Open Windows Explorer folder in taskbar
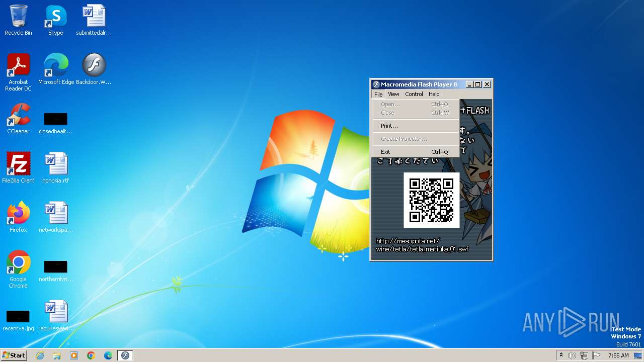Image resolution: width=644 pixels, height=362 pixels. [x=57, y=355]
